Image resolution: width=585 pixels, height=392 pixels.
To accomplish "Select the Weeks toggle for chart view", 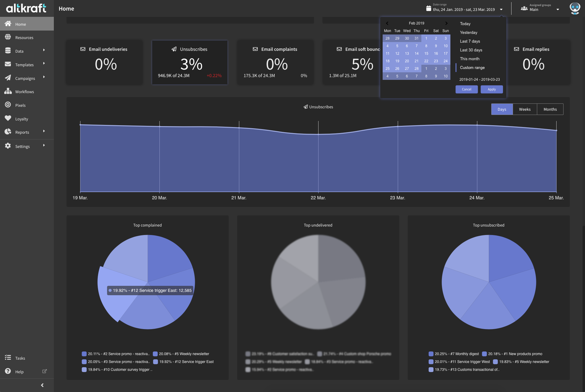I will (x=525, y=109).
